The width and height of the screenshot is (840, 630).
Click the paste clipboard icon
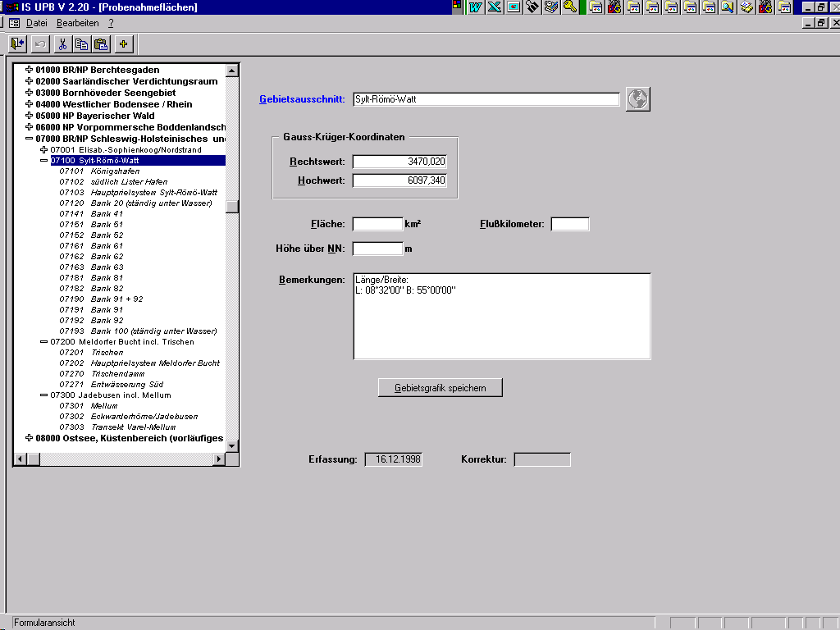click(101, 43)
